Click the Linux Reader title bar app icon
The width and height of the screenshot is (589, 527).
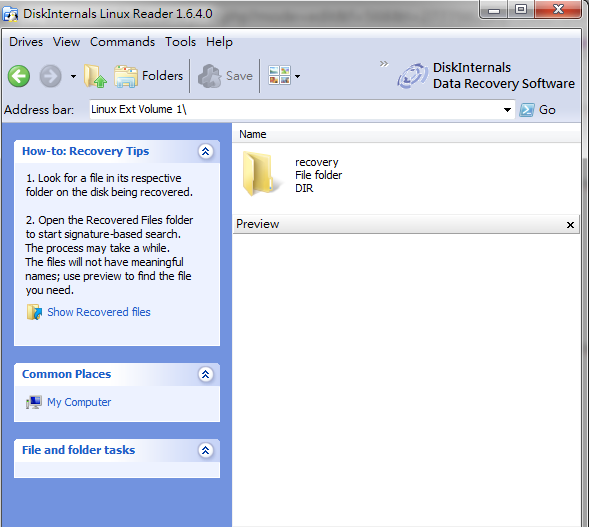[11, 14]
